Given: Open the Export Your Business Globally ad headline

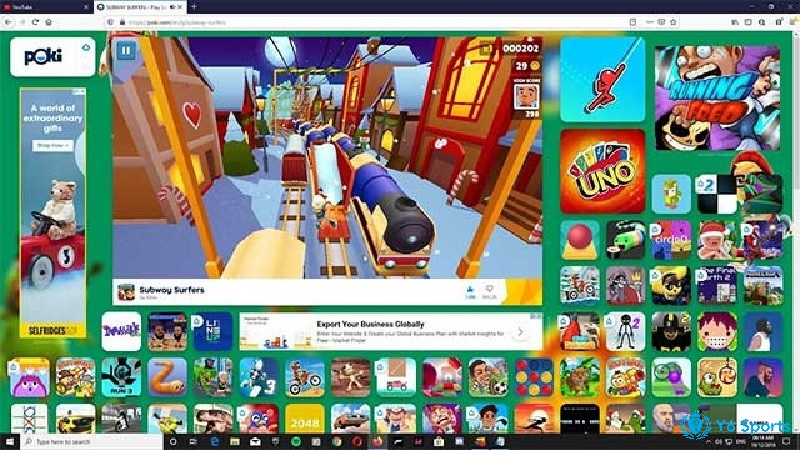Looking at the screenshot, I should [370, 323].
